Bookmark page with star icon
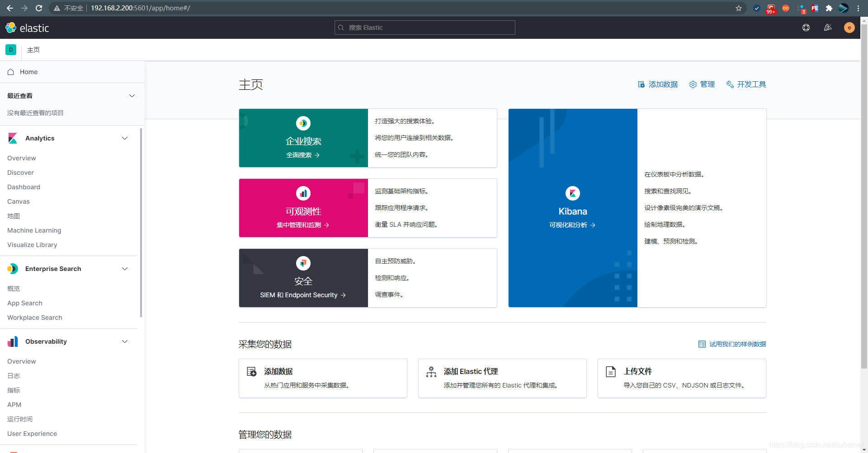Viewport: 868px width, 453px height. [739, 8]
